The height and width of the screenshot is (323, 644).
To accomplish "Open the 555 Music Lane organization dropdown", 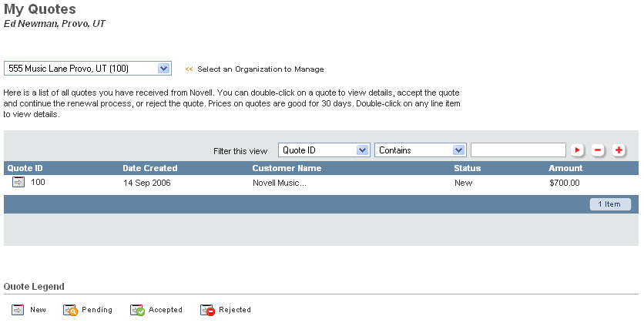I will click(x=88, y=68).
